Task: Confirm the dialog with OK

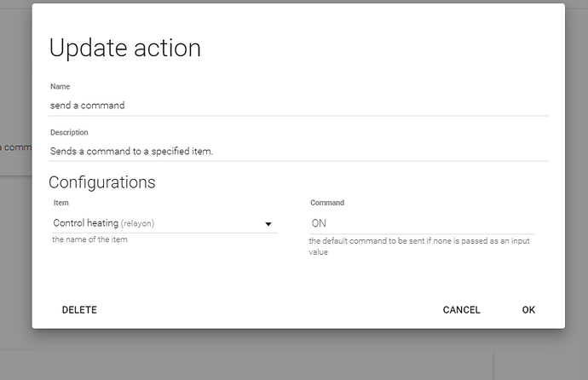Action: (528, 310)
